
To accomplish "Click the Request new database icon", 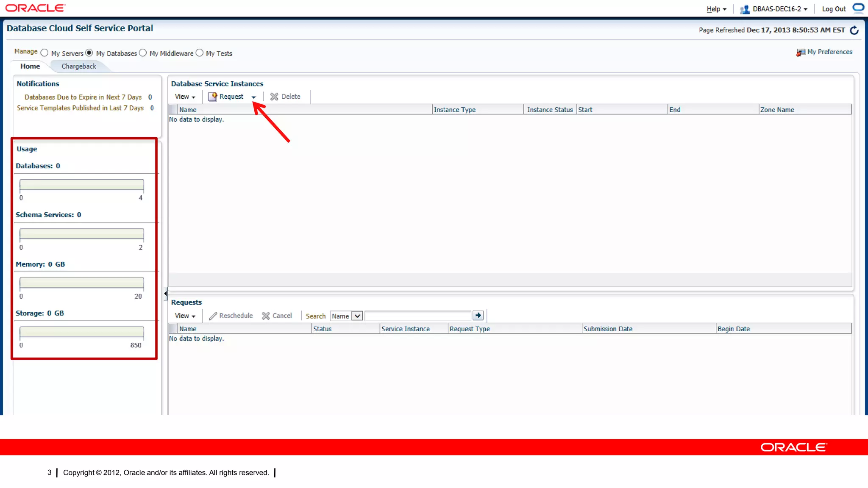I will (x=213, y=97).
